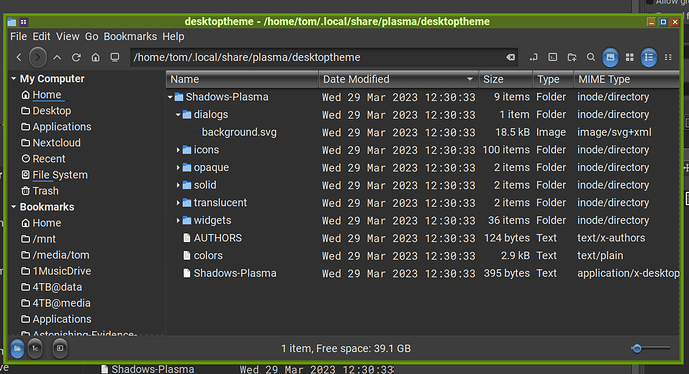Open the Bookmarks menu

click(x=130, y=36)
